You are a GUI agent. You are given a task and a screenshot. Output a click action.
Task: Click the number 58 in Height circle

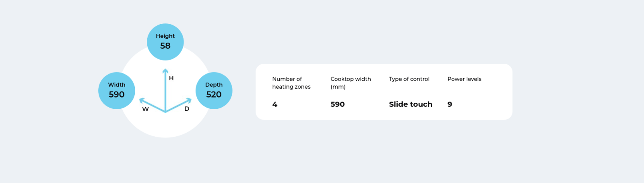click(x=165, y=46)
